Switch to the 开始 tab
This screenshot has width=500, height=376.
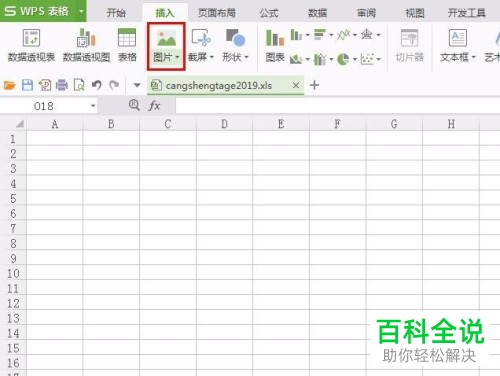(x=116, y=13)
